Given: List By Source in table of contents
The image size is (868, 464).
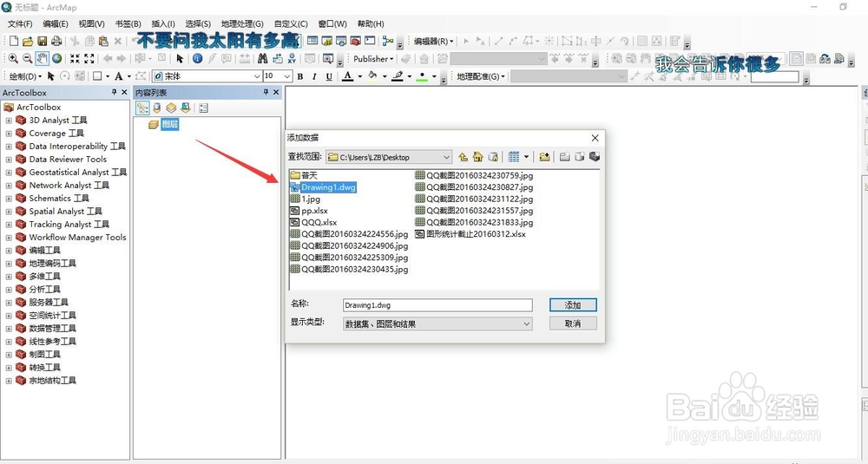Looking at the screenshot, I should (157, 108).
